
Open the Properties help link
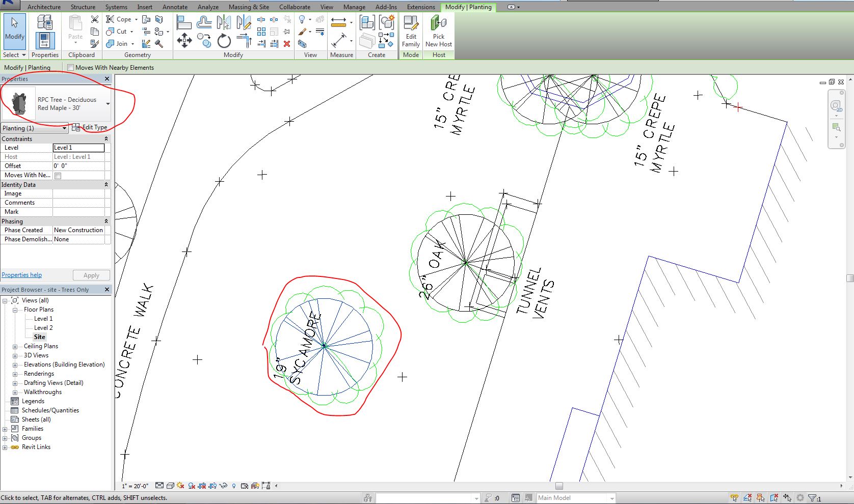22,275
